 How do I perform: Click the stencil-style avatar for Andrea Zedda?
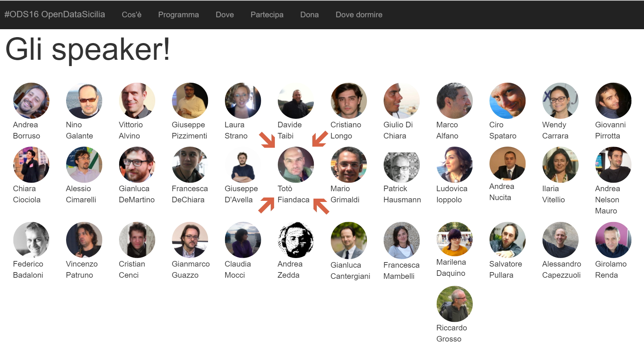coord(296,240)
